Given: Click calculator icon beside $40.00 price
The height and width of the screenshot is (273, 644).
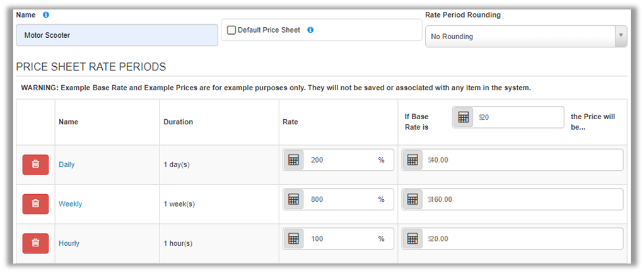Looking at the screenshot, I should point(413,160).
